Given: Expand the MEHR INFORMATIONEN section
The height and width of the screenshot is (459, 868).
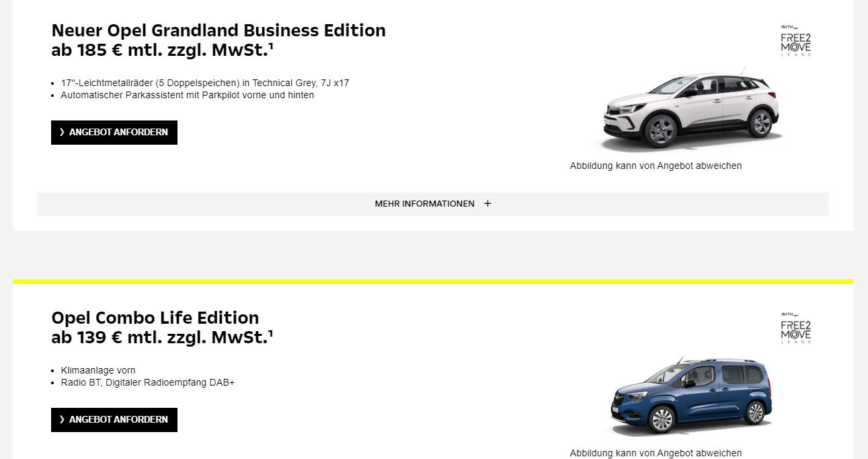Looking at the screenshot, I should pos(433,204).
